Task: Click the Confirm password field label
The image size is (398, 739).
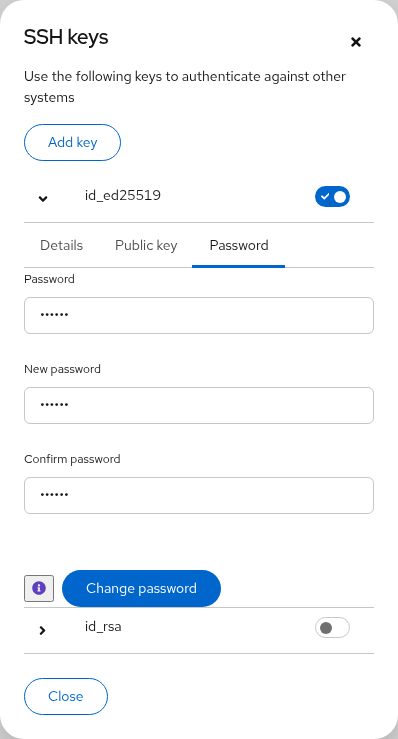Action: tap(72, 459)
